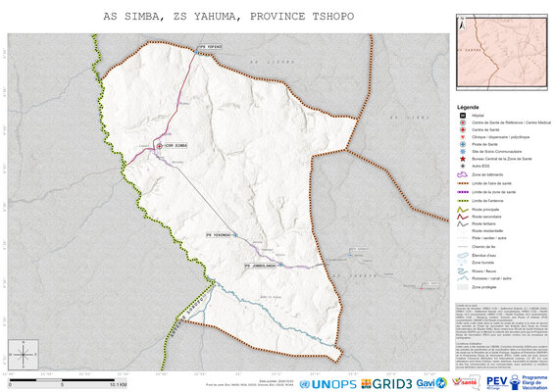This screenshot has width=555, height=392.
Task: Click the CSR SIMBA map label
Action: [176, 146]
